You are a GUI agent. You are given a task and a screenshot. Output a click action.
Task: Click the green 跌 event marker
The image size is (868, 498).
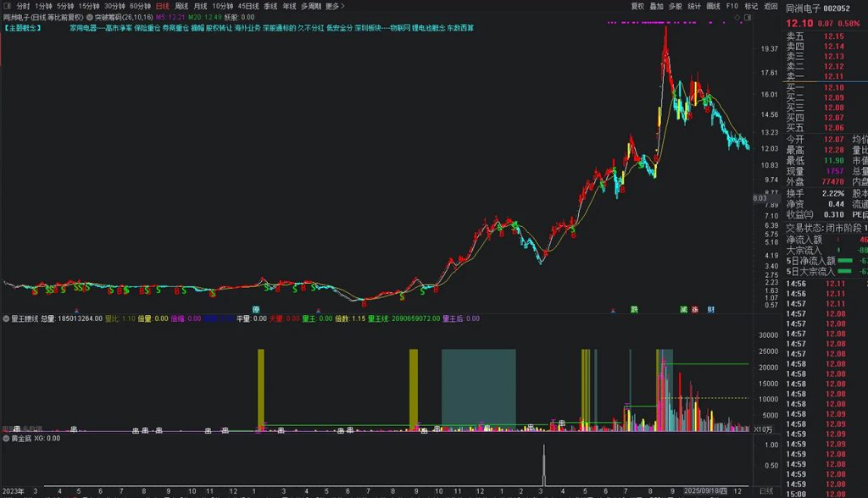pyautogui.click(x=633, y=309)
